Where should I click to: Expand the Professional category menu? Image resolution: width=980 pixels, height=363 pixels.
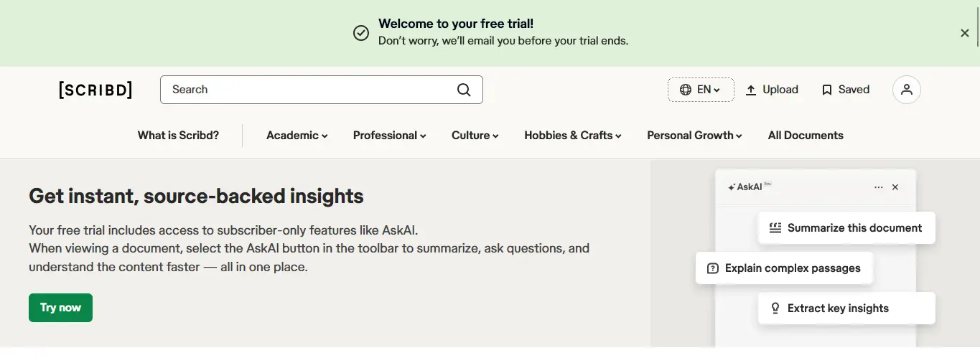coord(390,136)
